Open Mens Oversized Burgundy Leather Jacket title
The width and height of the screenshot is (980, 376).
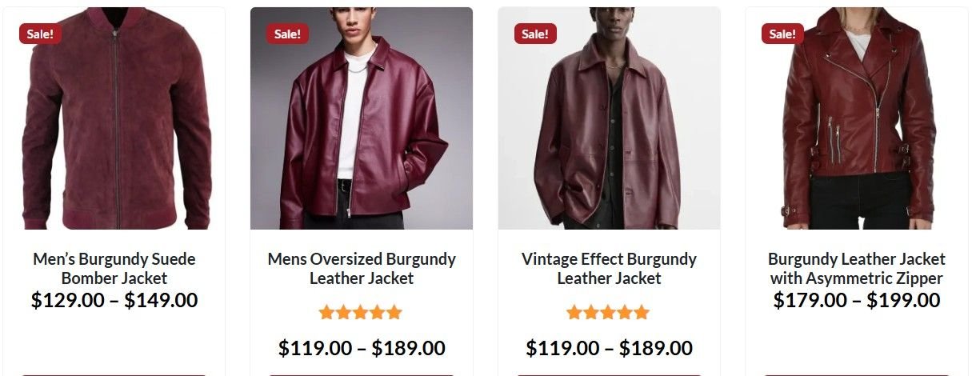[x=362, y=269]
